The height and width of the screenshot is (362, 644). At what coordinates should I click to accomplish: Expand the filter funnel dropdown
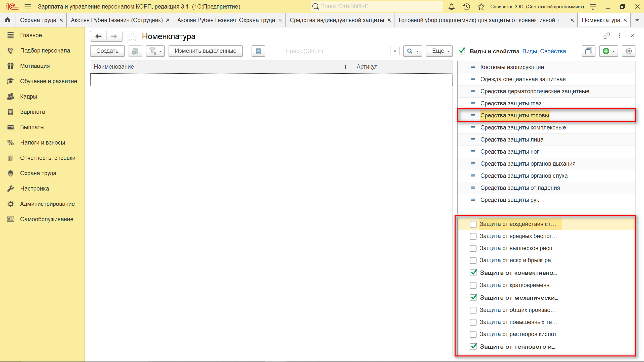click(155, 51)
